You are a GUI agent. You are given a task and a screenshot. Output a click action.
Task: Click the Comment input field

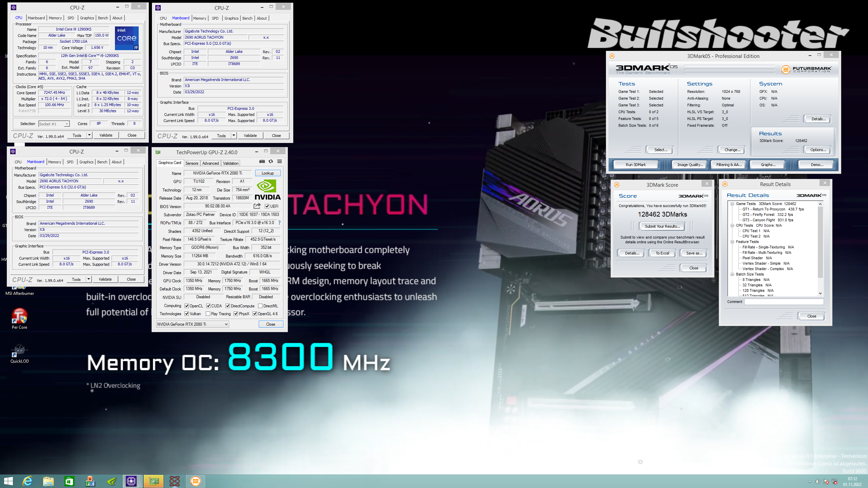point(784,302)
